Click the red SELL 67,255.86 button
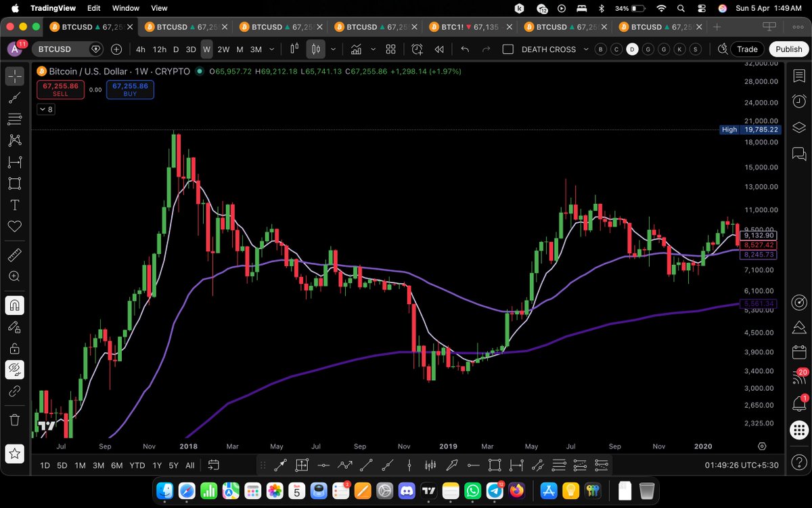The height and width of the screenshot is (508, 812). [x=60, y=89]
